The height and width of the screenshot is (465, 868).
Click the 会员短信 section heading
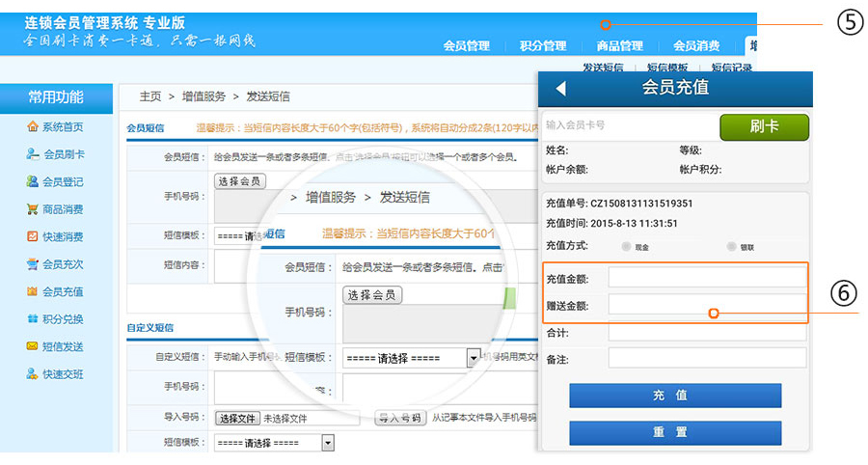point(145,128)
